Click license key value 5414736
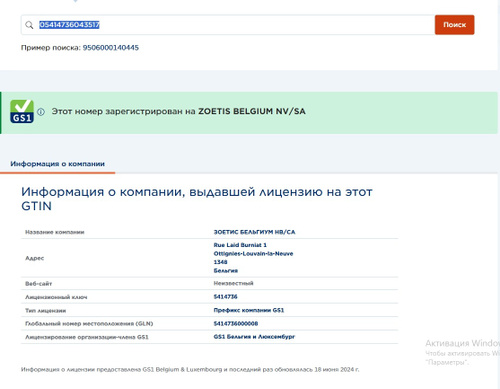The image size is (500, 389). (x=225, y=297)
